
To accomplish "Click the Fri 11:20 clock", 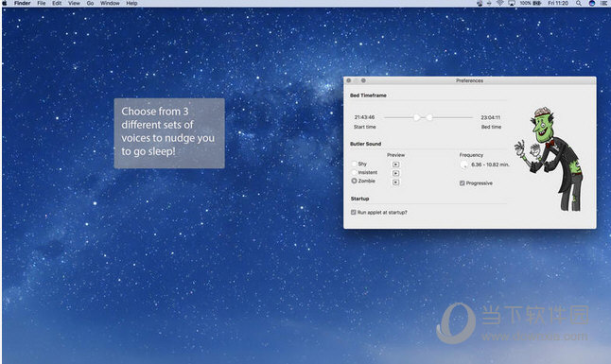I will coord(558,3).
